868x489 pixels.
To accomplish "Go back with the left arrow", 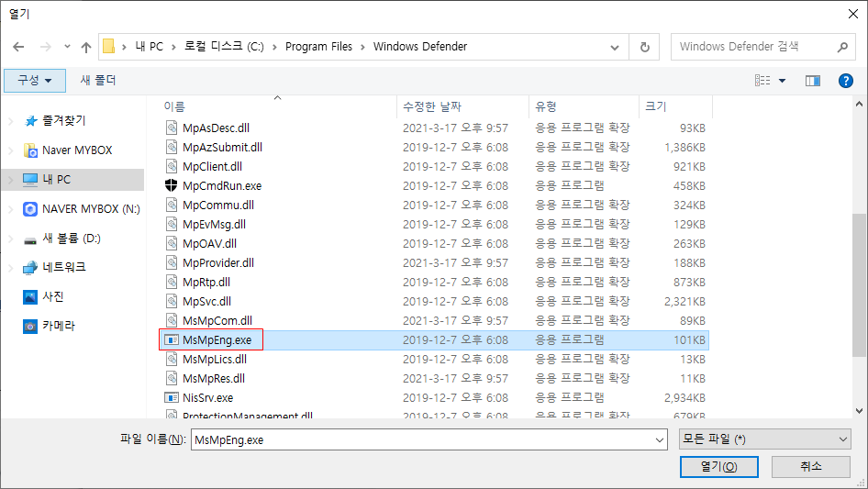I will [x=18, y=47].
